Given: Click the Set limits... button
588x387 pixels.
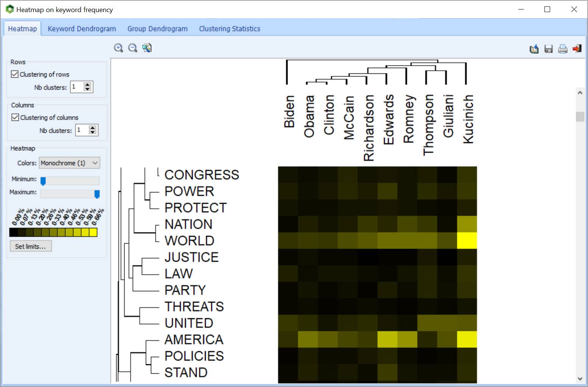Looking at the screenshot, I should pyautogui.click(x=31, y=246).
